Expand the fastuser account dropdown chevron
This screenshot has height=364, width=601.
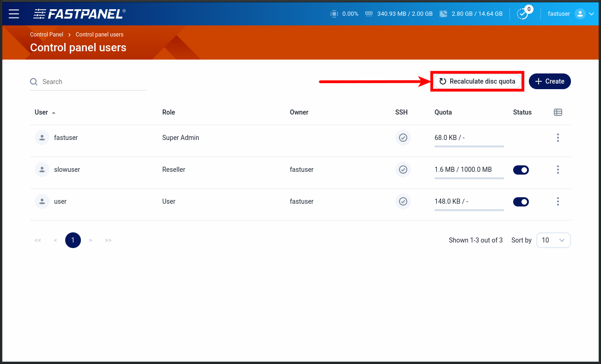click(591, 14)
